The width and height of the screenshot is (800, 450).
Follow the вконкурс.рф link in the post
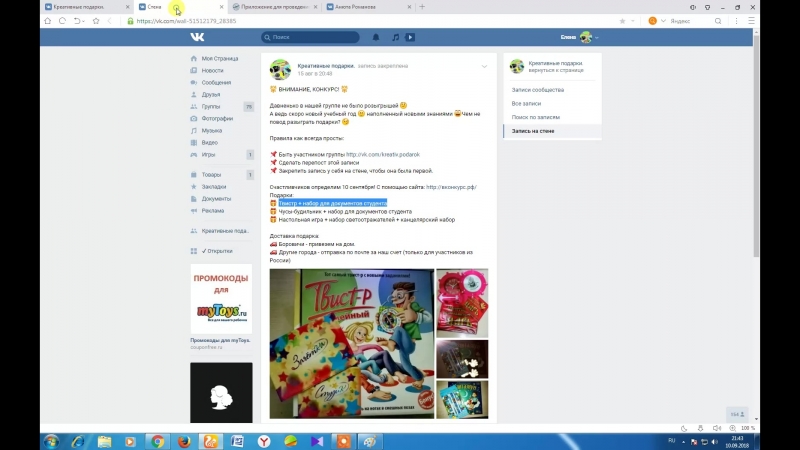click(x=451, y=187)
